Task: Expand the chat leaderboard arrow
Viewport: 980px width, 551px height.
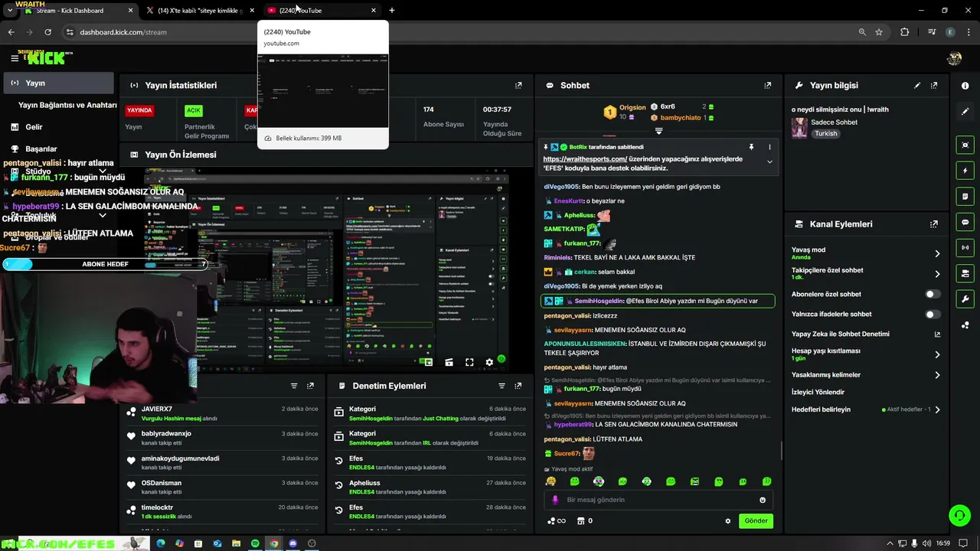Action: point(658,131)
